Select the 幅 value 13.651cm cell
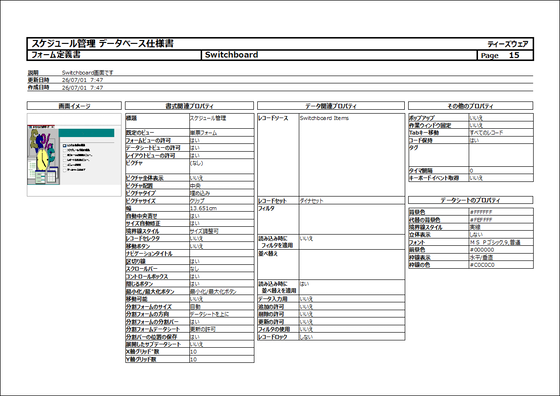 click(x=221, y=208)
